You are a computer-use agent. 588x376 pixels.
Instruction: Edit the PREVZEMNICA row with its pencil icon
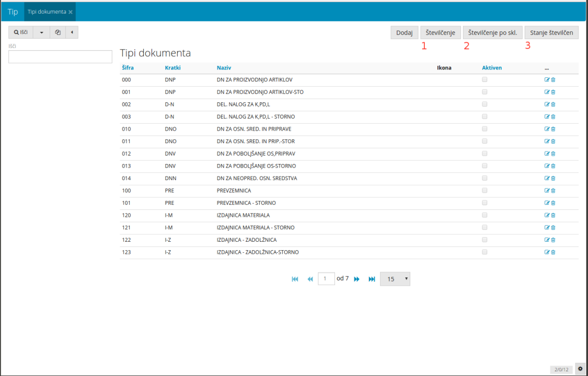(547, 191)
